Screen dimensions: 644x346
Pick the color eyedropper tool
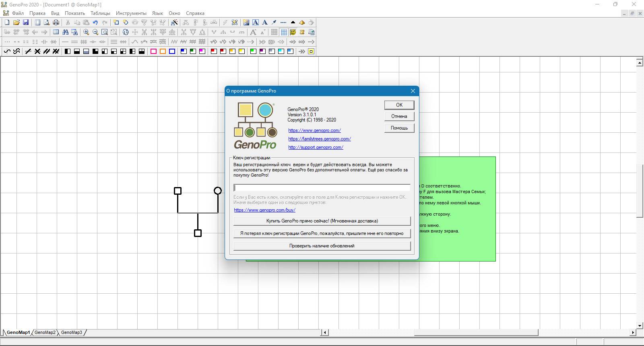coord(274,23)
